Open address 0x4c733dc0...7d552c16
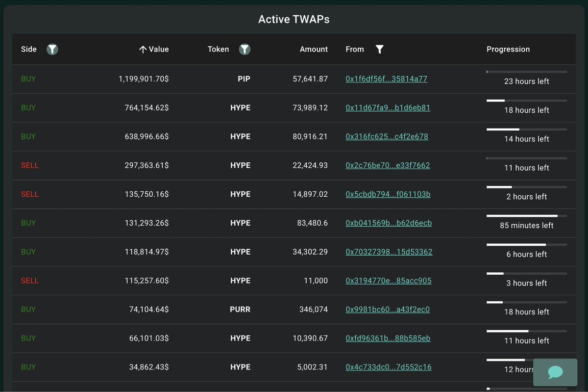Viewport: 588px width, 392px height. point(389,367)
